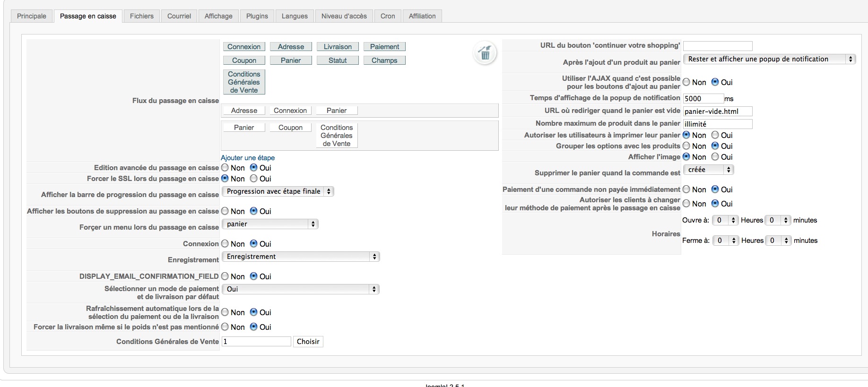The height and width of the screenshot is (387, 868).
Task: Enable Afficher l'image with Oui
Action: (x=715, y=157)
